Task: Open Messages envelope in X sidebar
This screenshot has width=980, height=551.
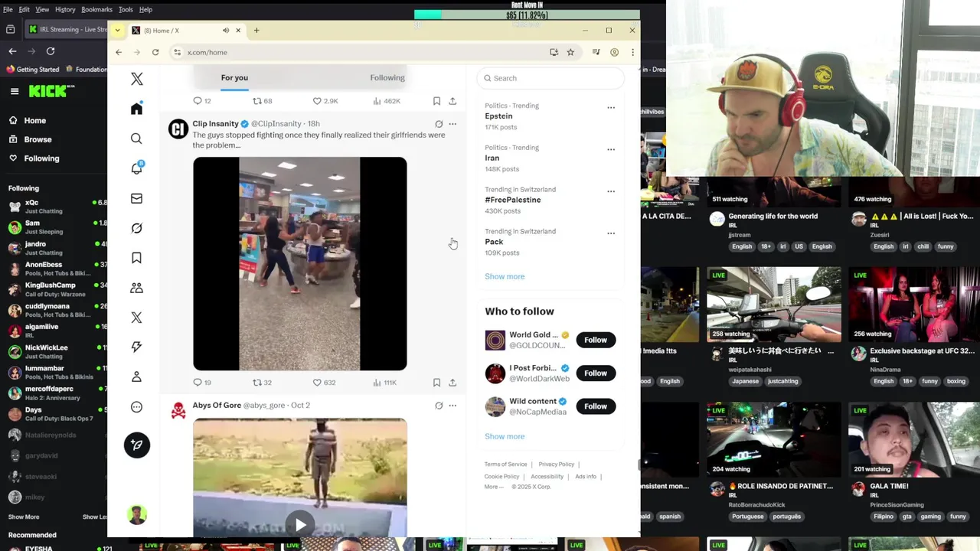Action: [x=136, y=198]
